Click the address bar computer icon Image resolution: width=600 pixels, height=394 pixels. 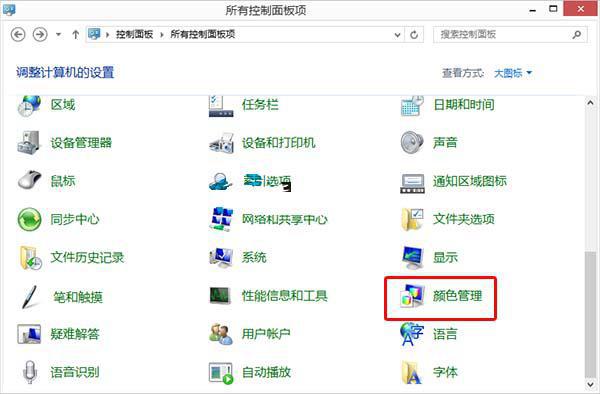94,34
